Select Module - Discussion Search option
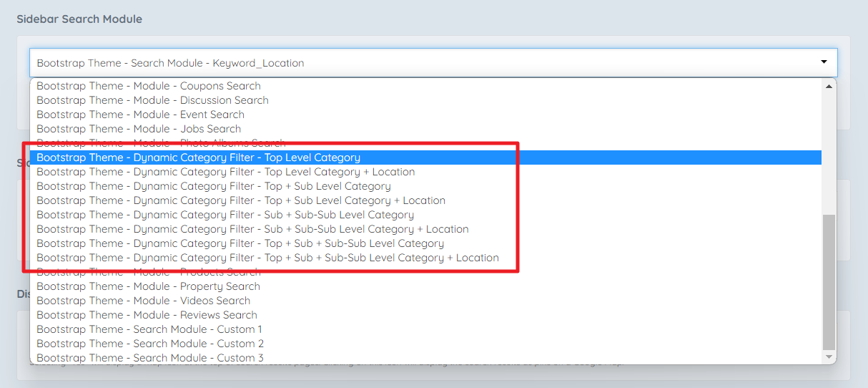868x388 pixels. pyautogui.click(x=426, y=100)
